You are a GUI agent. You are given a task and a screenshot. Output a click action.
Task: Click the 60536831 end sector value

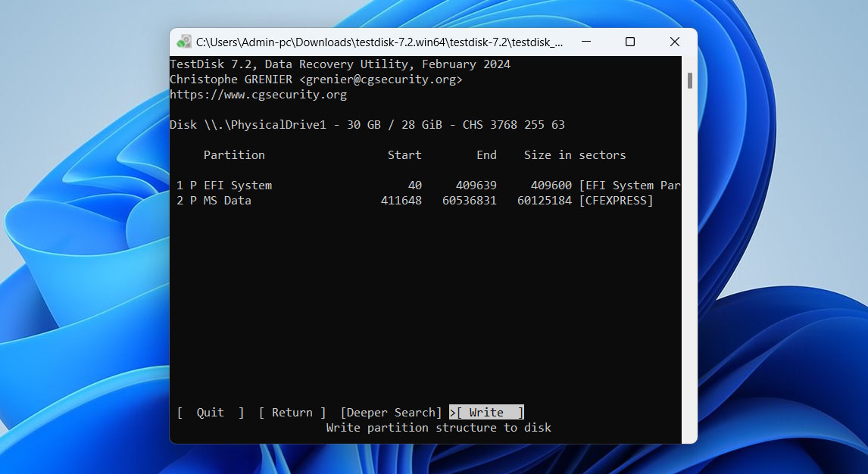pos(470,200)
